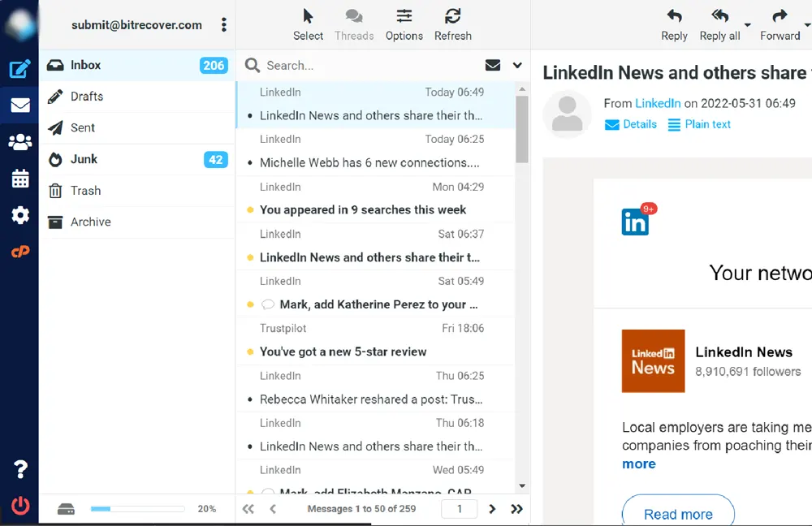812x526 pixels.
Task: Click the scroll-up arrow of message list
Action: (522, 89)
